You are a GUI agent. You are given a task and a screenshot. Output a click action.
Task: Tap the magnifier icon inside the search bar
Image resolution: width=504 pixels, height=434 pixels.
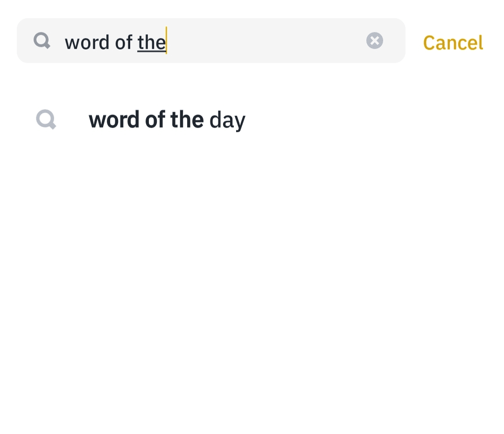coord(42,41)
